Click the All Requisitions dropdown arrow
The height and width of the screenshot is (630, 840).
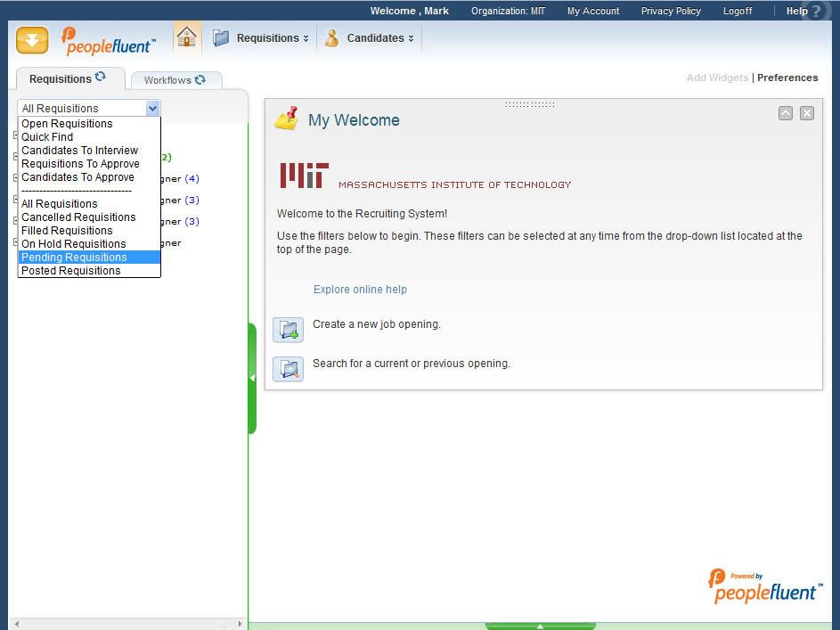tap(152, 108)
